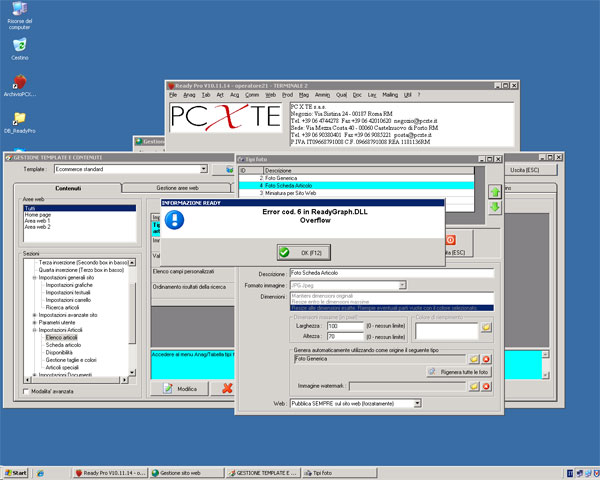Switch to the Contenuti tab

[68, 188]
